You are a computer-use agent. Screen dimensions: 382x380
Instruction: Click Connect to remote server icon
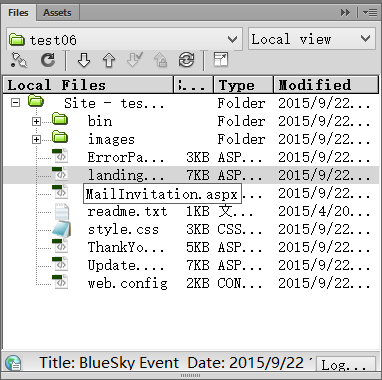point(19,61)
